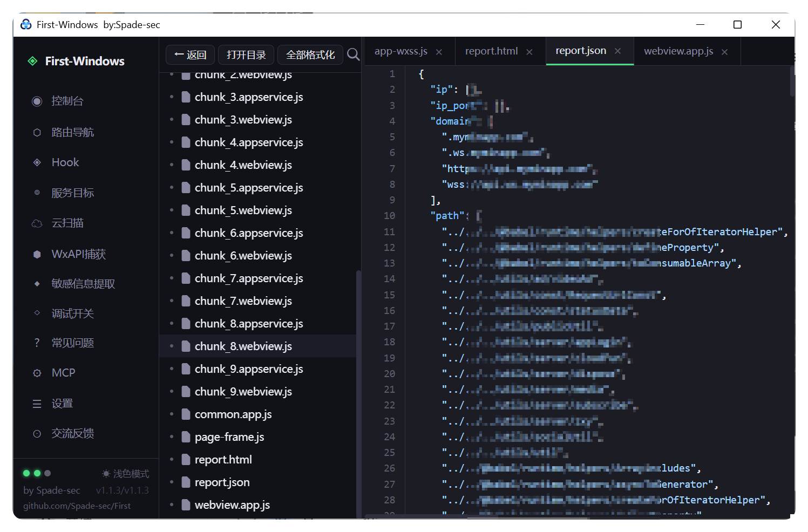Open github.com/Spade-sec/First link
808x532 pixels.
click(x=77, y=506)
